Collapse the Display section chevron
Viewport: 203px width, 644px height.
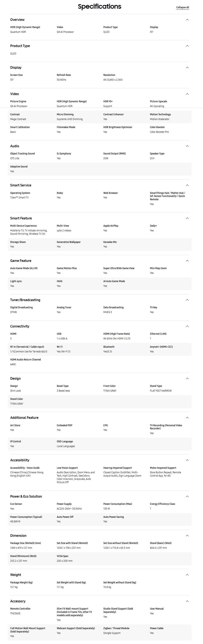[187, 67]
